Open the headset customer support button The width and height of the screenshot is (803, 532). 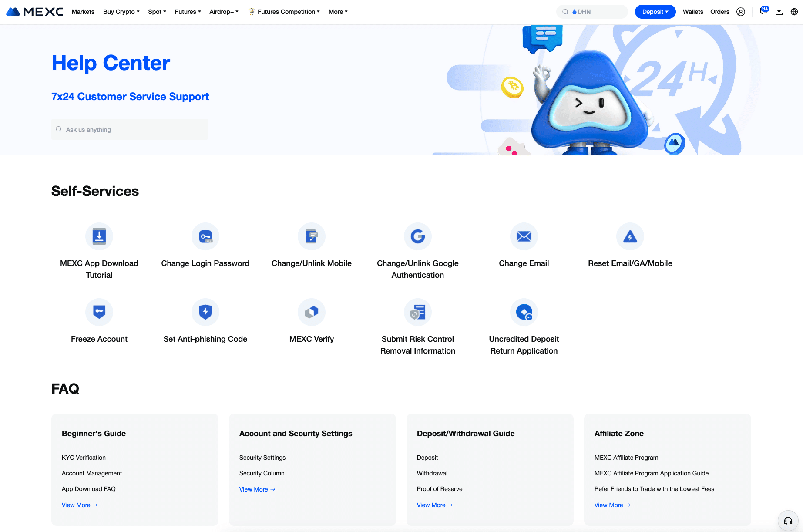(x=788, y=521)
